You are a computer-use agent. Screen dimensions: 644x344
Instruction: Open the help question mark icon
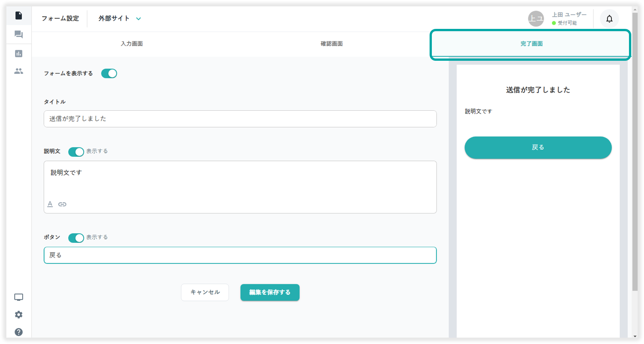tap(18, 332)
